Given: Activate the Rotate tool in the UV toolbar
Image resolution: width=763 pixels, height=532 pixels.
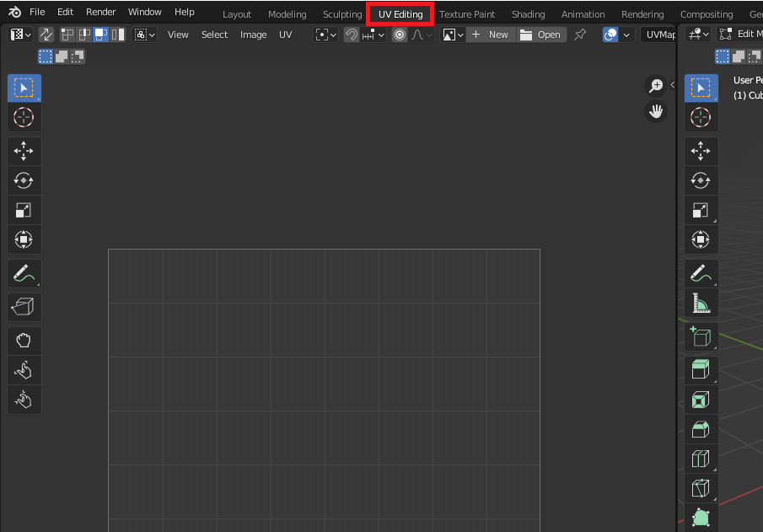Looking at the screenshot, I should 24,180.
